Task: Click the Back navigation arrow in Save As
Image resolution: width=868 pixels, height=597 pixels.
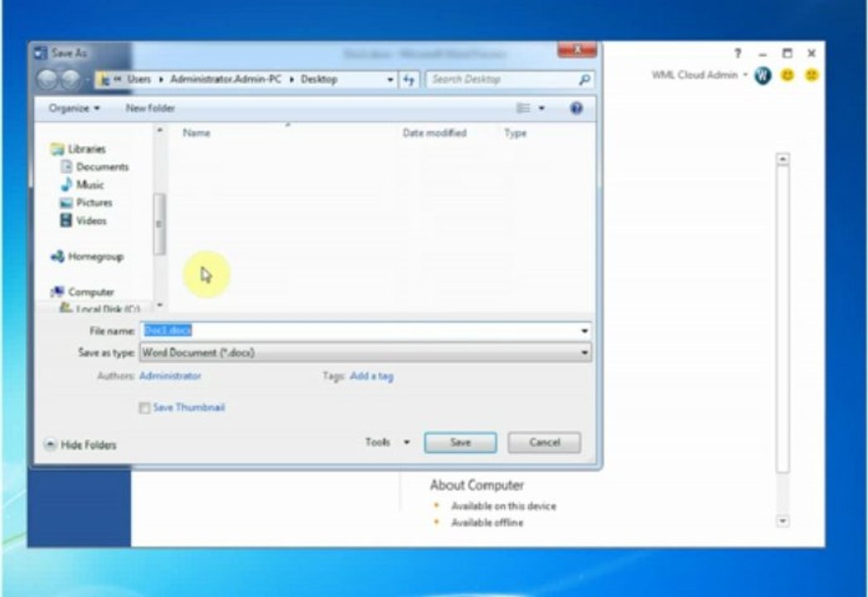Action: click(x=47, y=80)
